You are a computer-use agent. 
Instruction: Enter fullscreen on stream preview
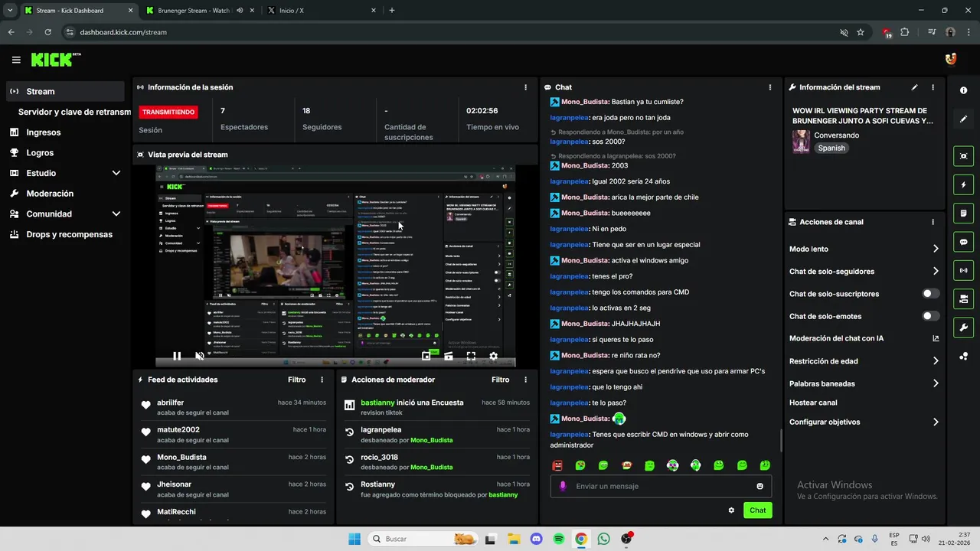[471, 356]
